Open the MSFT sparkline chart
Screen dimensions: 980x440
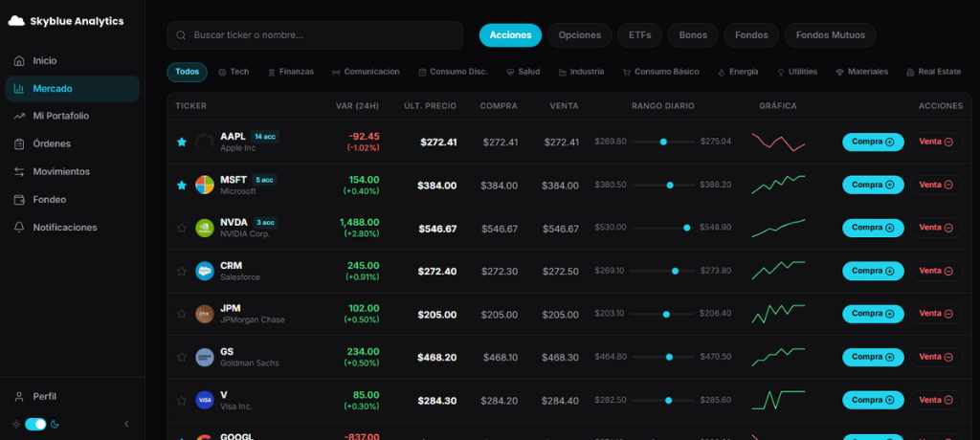pos(778,185)
